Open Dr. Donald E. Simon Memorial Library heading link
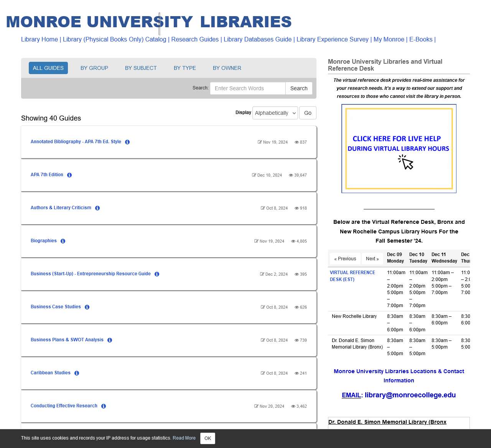This screenshot has width=491, height=448. pyautogui.click(x=387, y=422)
